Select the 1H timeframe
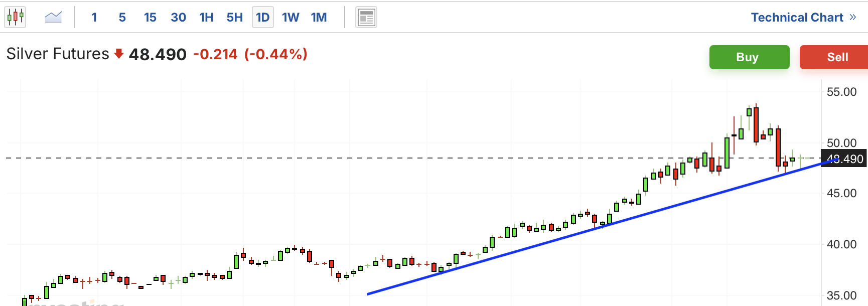This screenshot has height=306, width=868. coord(206,18)
